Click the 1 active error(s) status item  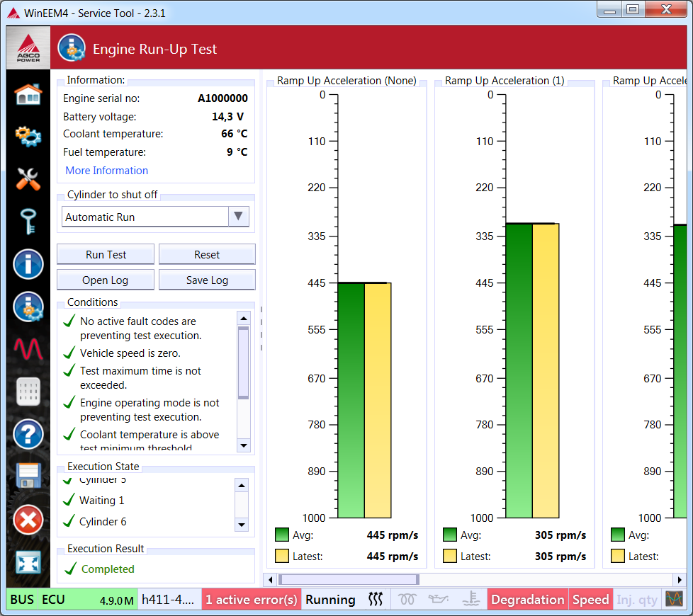tap(251, 600)
